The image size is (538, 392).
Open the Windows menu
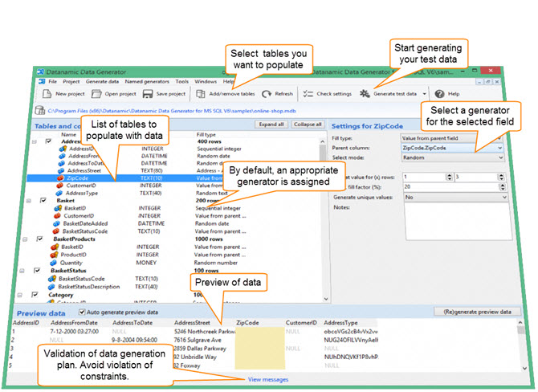click(206, 81)
